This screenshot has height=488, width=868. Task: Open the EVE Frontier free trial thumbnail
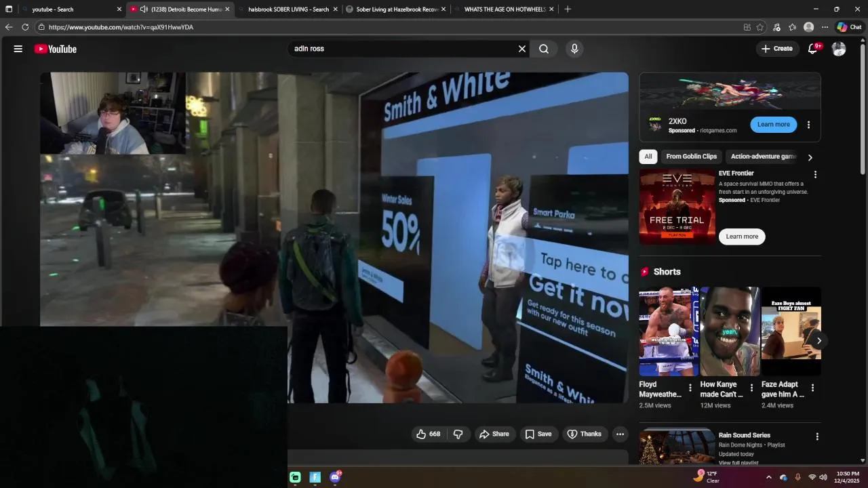[x=677, y=207]
